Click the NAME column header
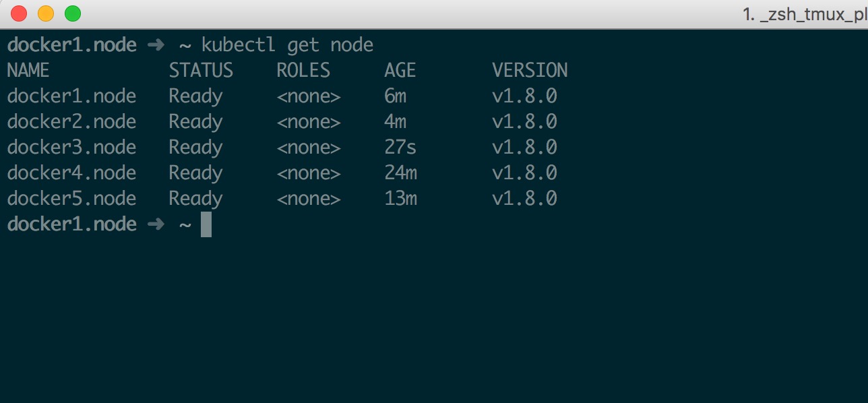 pos(28,71)
